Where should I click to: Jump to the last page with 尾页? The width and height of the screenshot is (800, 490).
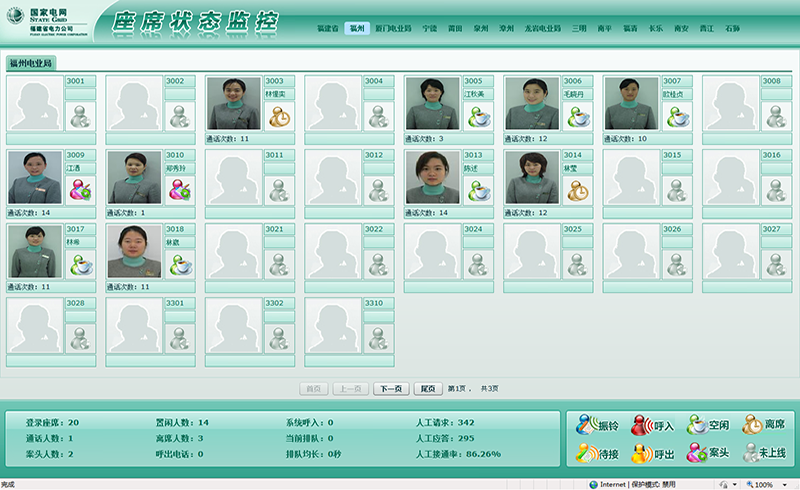(427, 388)
